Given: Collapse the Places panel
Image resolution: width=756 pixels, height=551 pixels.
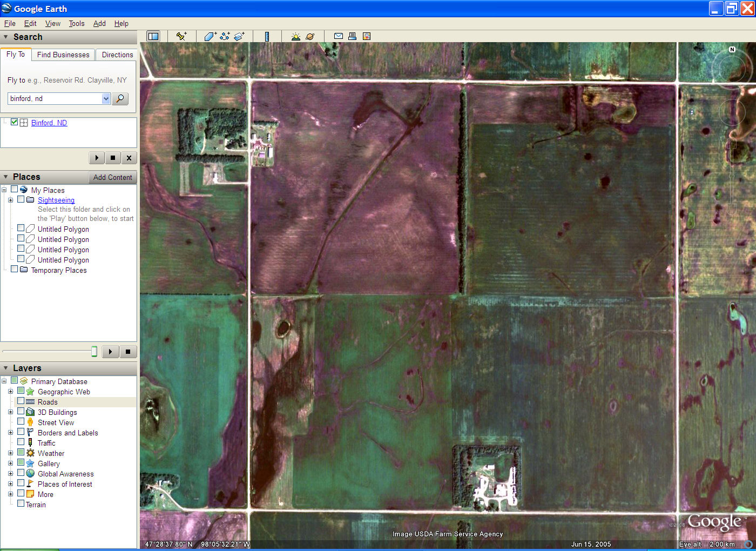Looking at the screenshot, I should [6, 177].
